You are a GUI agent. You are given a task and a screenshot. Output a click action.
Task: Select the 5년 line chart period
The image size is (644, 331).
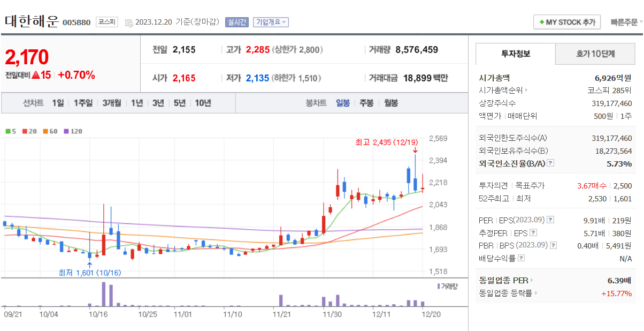coord(180,103)
